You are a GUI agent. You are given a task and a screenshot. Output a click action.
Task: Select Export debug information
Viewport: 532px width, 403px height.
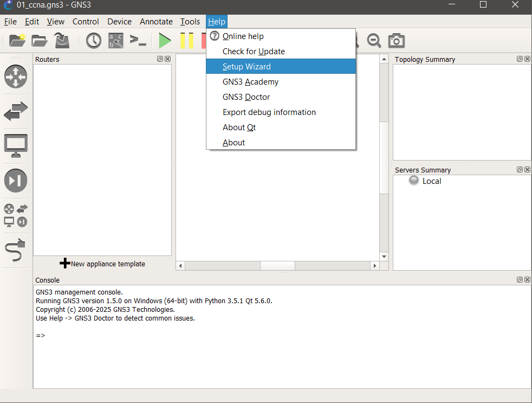281,112
